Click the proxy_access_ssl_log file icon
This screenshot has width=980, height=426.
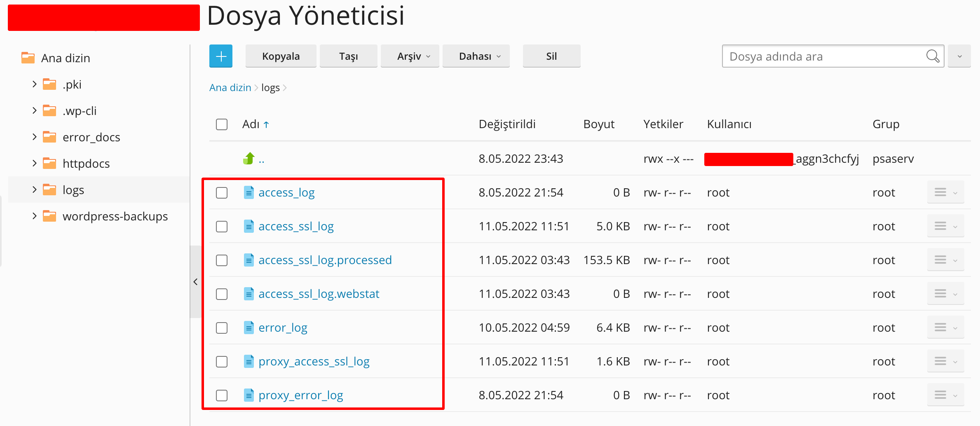[x=249, y=361]
